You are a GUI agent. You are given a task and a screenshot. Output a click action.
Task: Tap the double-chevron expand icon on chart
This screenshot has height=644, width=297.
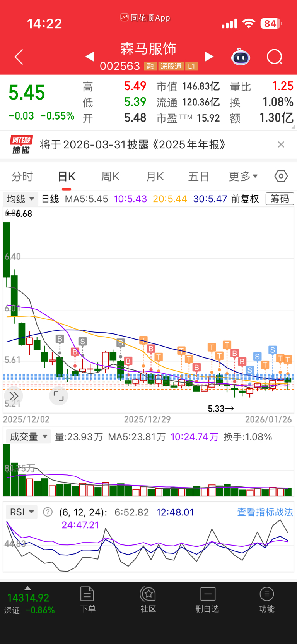tap(14, 396)
